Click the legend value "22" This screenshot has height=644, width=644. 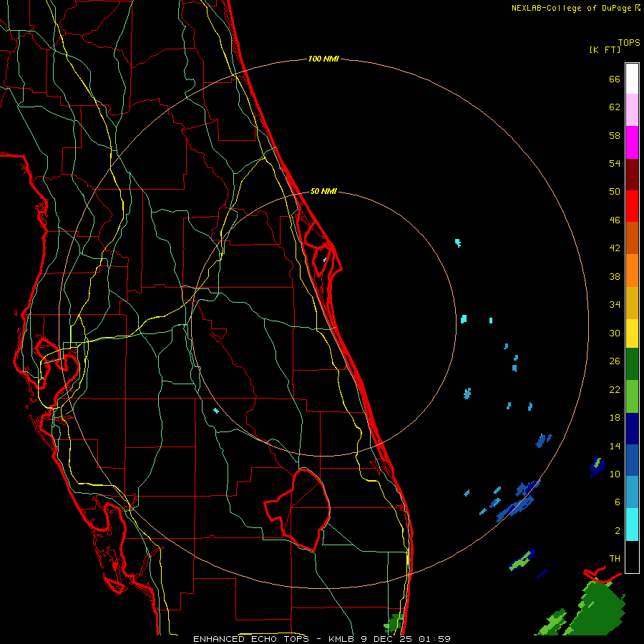615,389
